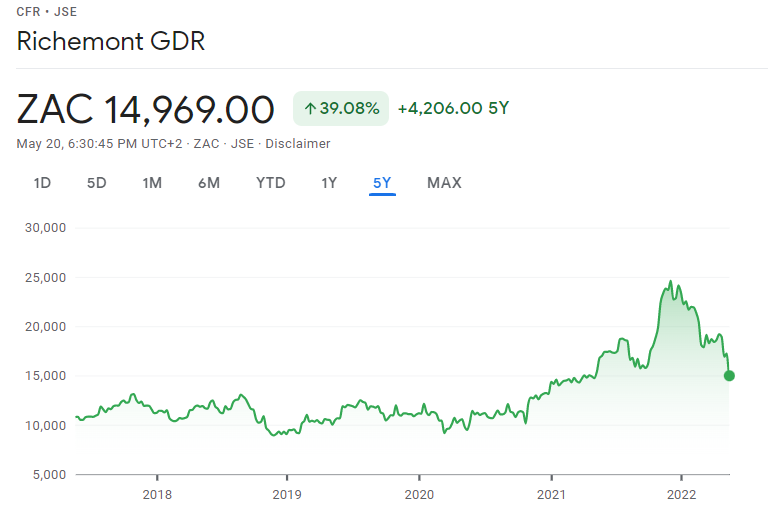Click the Richemont GDR title
The width and height of the screenshot is (768, 513).
pyautogui.click(x=111, y=41)
